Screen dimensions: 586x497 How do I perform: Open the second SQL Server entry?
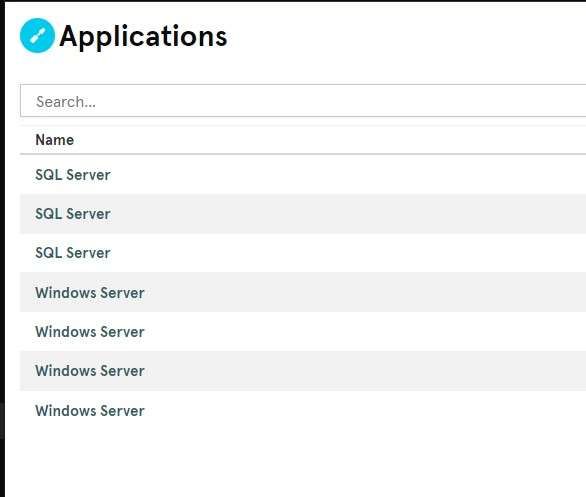(x=73, y=214)
